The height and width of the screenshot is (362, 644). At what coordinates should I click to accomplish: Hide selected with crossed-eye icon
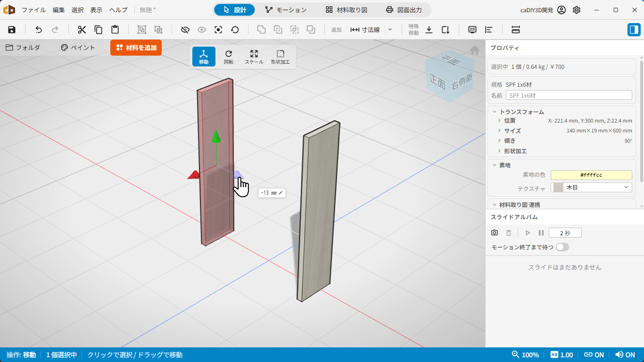[185, 30]
